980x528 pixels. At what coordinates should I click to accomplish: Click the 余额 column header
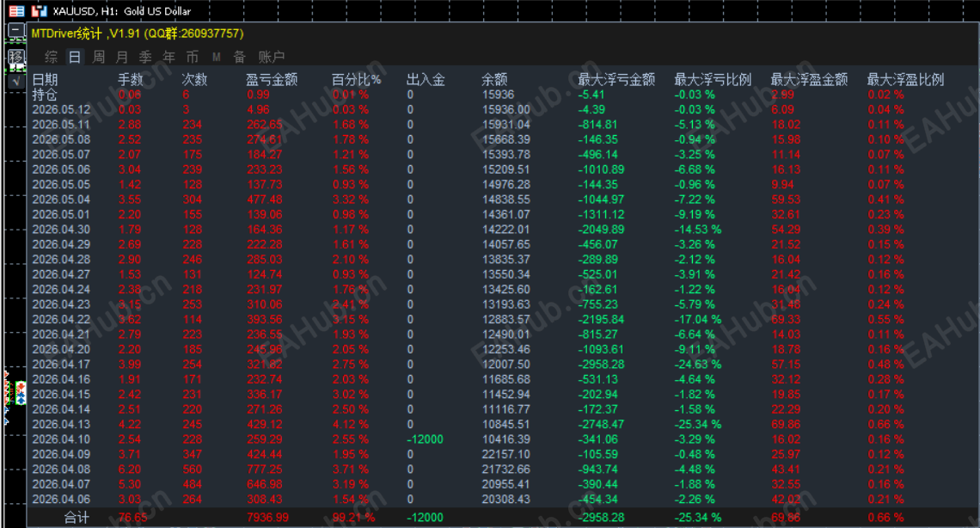click(494, 79)
